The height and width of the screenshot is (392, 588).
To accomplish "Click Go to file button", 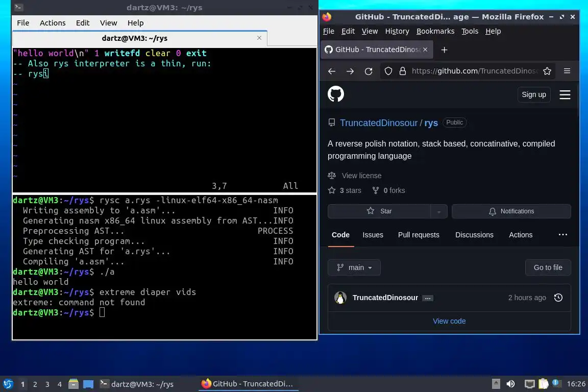I will tap(548, 267).
